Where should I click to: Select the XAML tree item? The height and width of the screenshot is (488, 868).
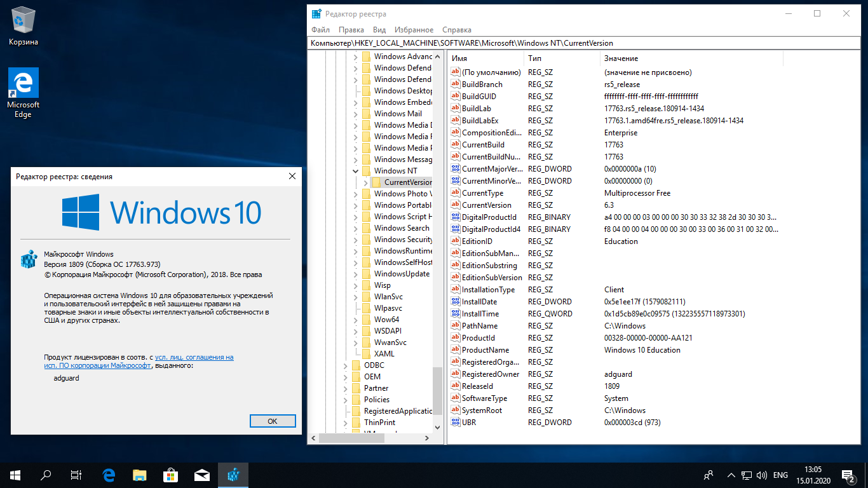click(x=384, y=354)
